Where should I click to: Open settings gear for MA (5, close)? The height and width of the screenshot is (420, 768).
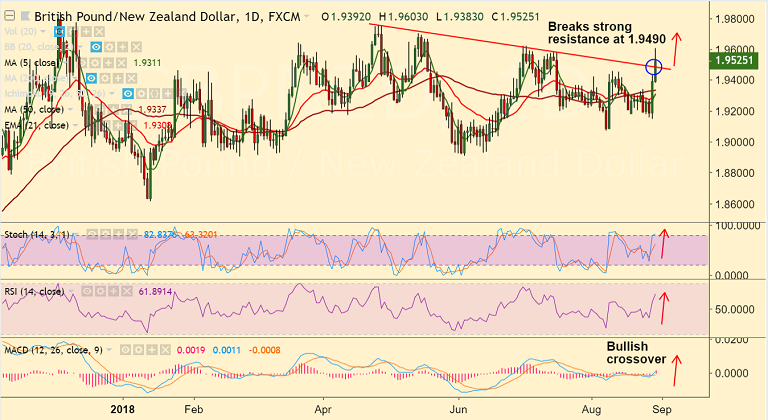[x=96, y=63]
